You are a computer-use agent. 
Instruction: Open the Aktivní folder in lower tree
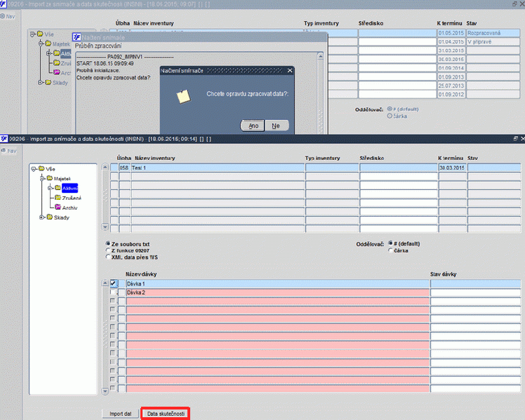pyautogui.click(x=69, y=189)
